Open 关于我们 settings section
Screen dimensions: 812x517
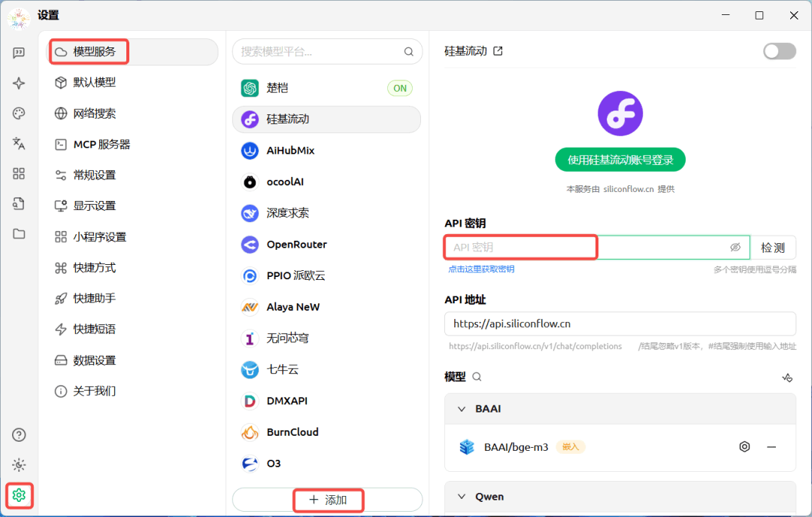132,391
